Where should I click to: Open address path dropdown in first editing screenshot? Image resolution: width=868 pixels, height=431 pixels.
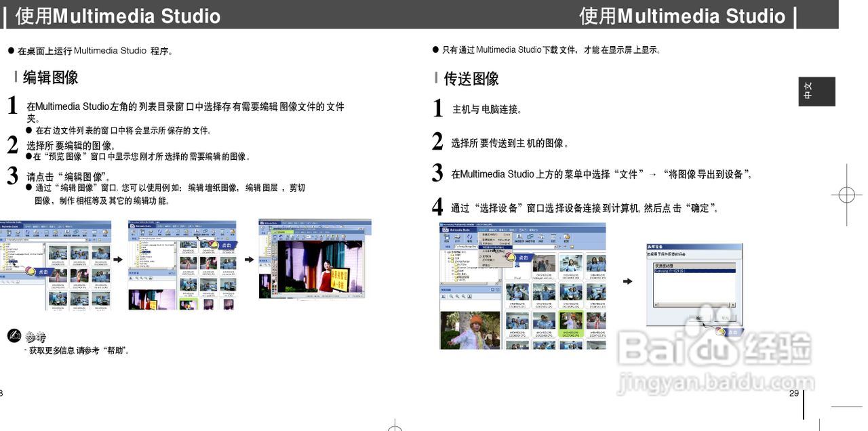[x=86, y=240]
